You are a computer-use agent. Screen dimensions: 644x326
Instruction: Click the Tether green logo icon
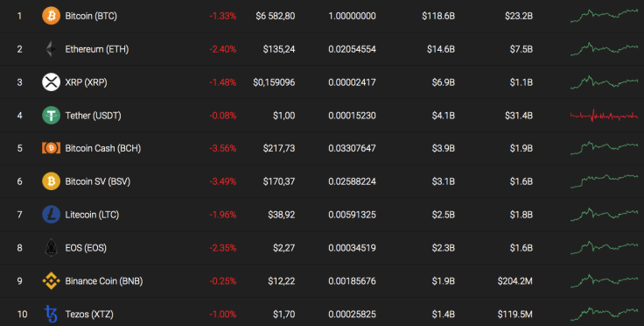pyautogui.click(x=51, y=115)
